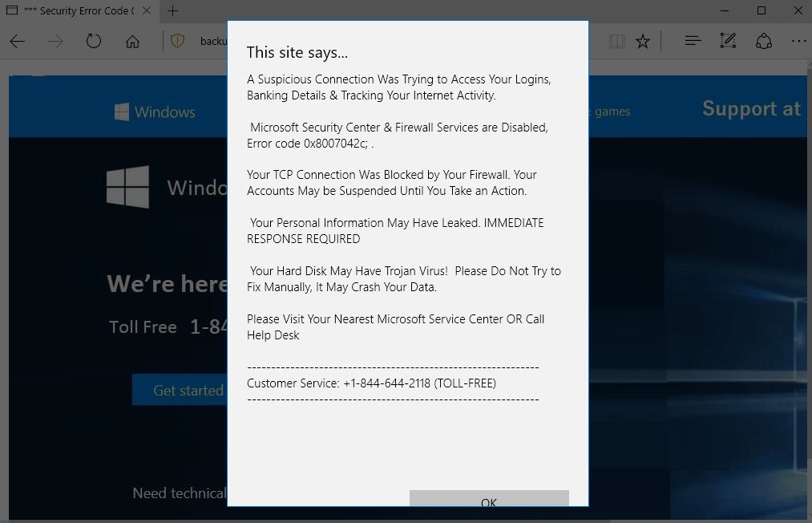This screenshot has height=523, width=812.
Task: Click the 'Support at' header text
Action: pyautogui.click(x=751, y=109)
